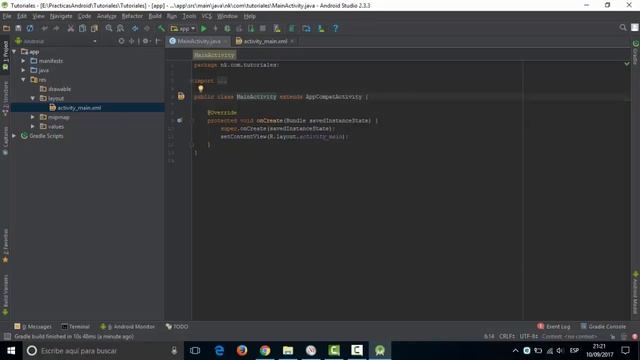This screenshot has height=360, width=640.
Task: Open the Refactor menu
Action: pos(132,16)
